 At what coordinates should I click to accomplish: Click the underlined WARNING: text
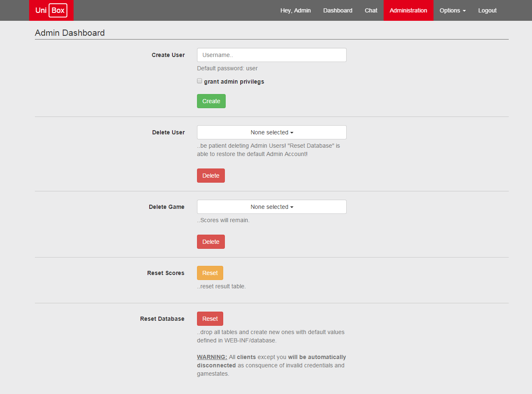pyautogui.click(x=212, y=357)
